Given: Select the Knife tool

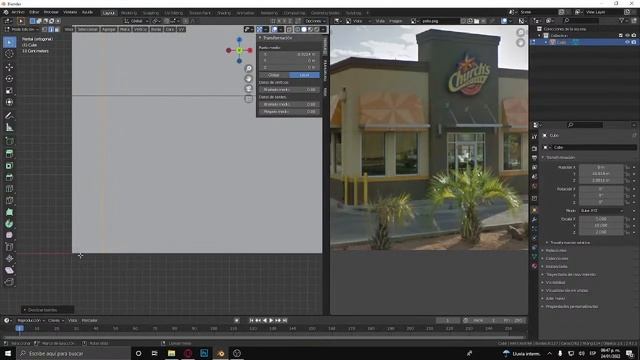Looking at the screenshot, I should coord(9,200).
